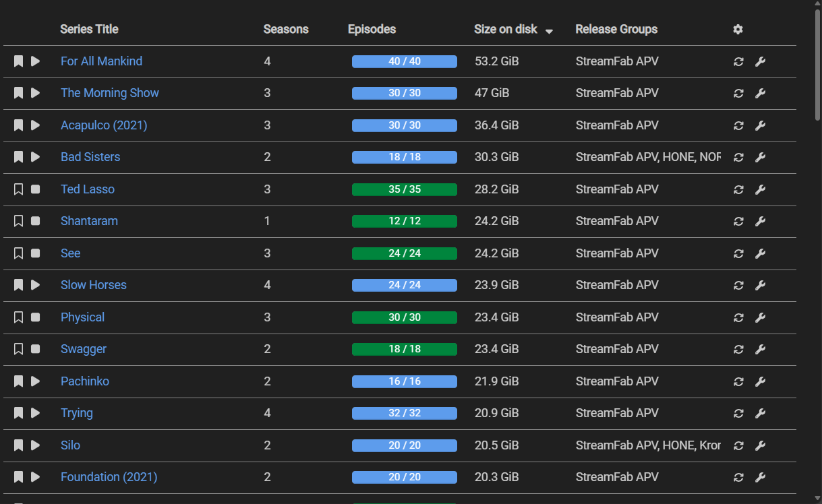The width and height of the screenshot is (822, 504).
Task: Sort by Seasons column header
Action: [x=286, y=29]
